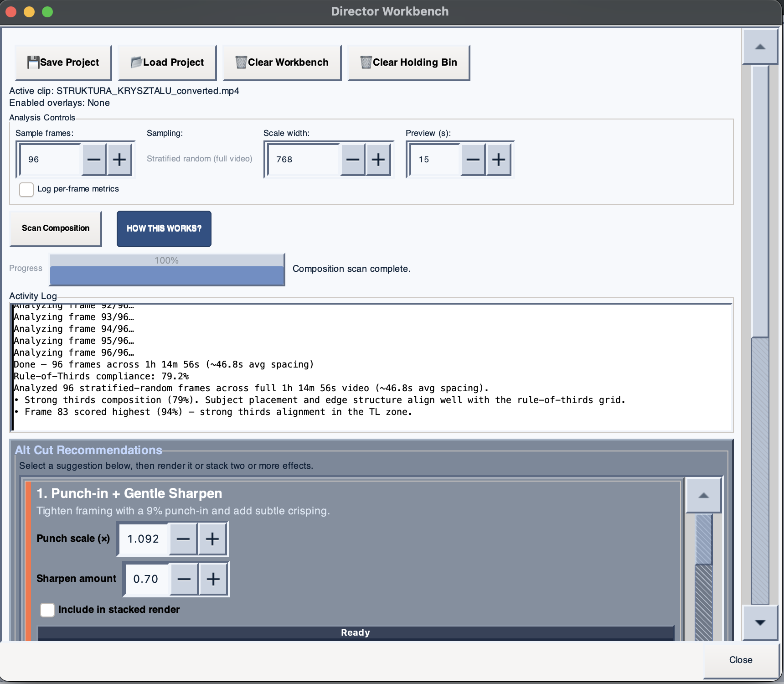The width and height of the screenshot is (784, 684).
Task: Empty the holding bin with Clear Holding Bin
Action: click(408, 62)
